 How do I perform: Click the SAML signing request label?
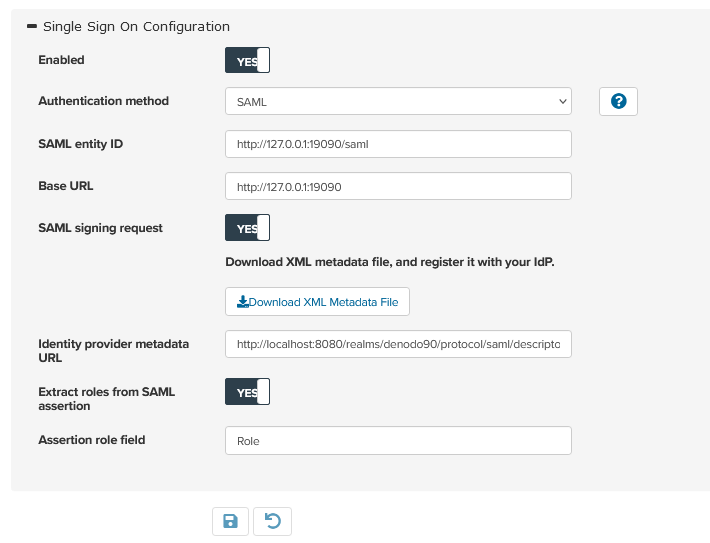tap(101, 228)
